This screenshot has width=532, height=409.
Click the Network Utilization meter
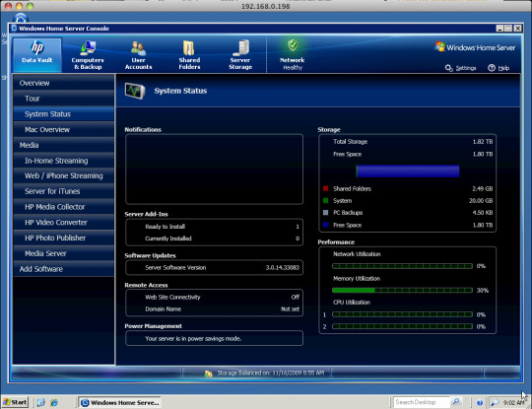click(402, 266)
